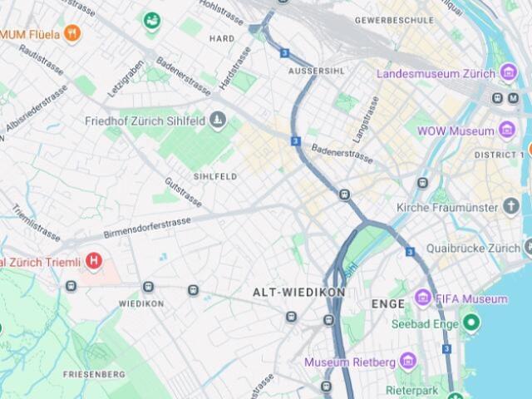Open the FIFA Museum marker icon
The height and width of the screenshot is (399, 532).
[423, 298]
